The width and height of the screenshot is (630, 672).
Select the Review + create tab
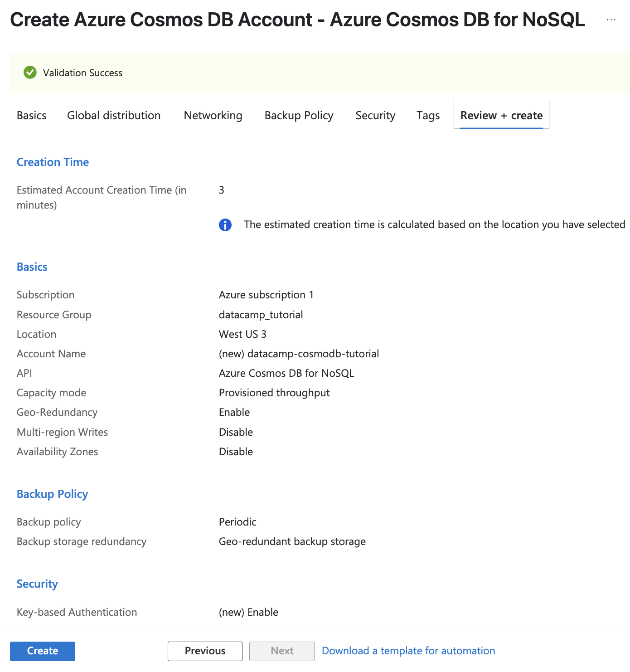point(501,115)
